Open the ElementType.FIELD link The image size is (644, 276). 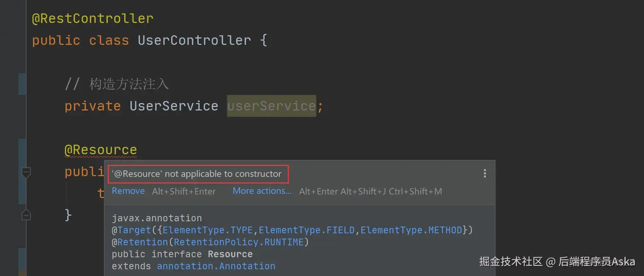pyautogui.click(x=307, y=230)
